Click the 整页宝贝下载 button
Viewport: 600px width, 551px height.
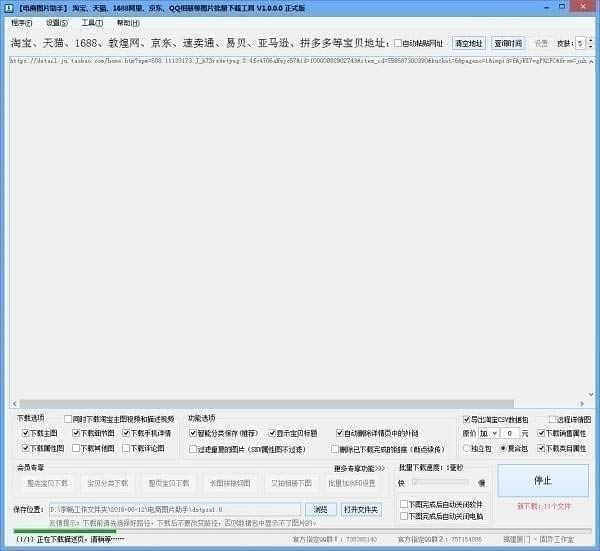click(x=169, y=483)
